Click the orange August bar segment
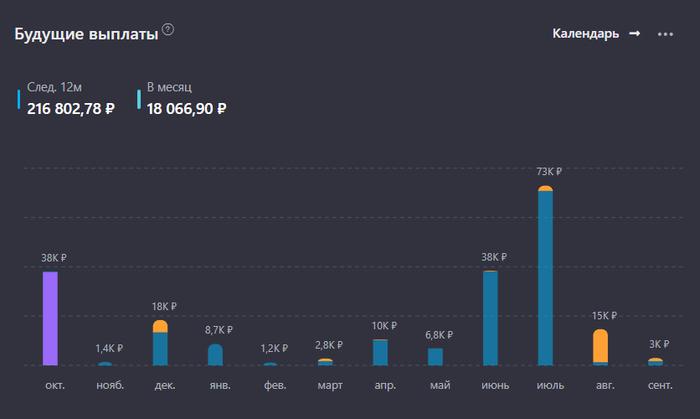The height and width of the screenshot is (419, 700). [x=600, y=346]
